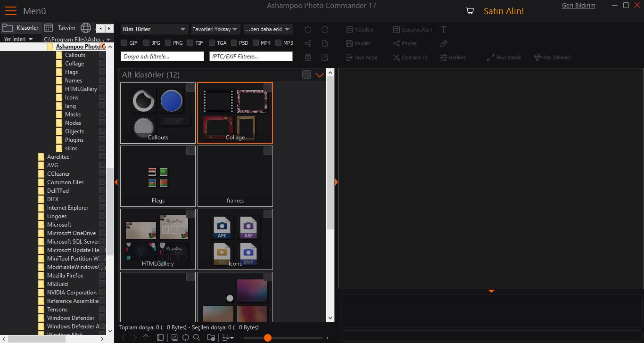The height and width of the screenshot is (343, 644).
Task: Toggle the sidebar panel layout icon
Action: pyautogui.click(x=160, y=337)
